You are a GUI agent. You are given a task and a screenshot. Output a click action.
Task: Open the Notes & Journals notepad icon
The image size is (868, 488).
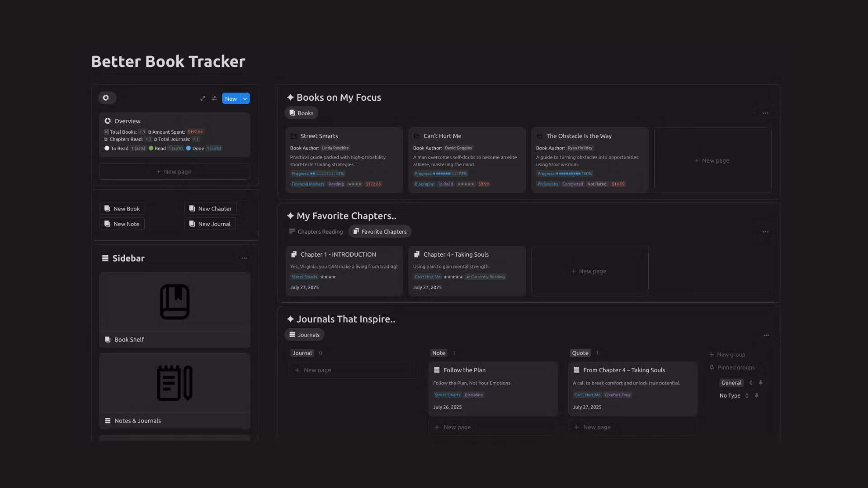[175, 383]
